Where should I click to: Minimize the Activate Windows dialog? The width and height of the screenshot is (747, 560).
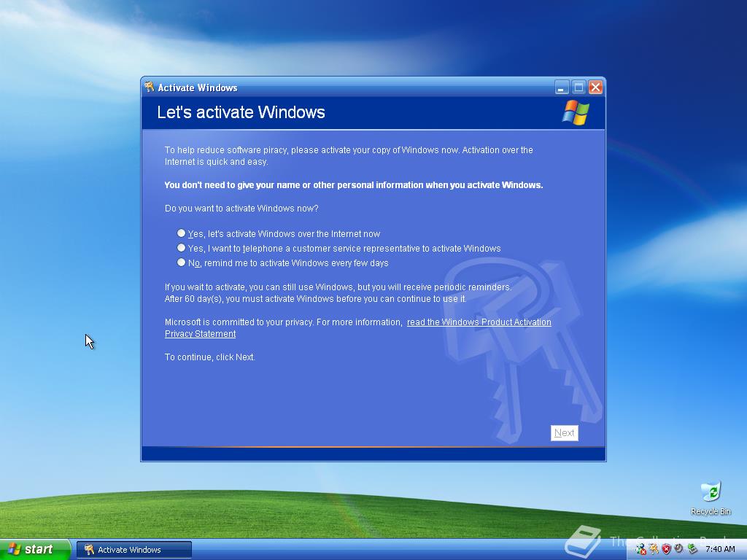click(x=562, y=87)
